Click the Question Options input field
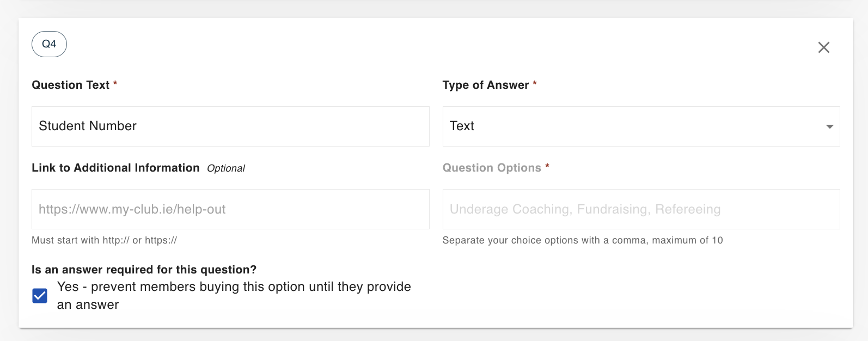Viewport: 868px width, 341px height. tap(641, 209)
